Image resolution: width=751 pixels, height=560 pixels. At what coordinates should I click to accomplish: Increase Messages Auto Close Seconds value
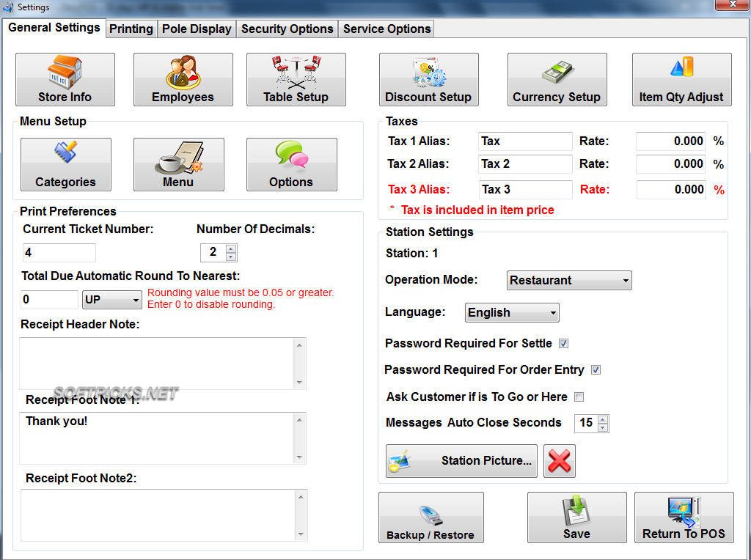click(x=603, y=419)
